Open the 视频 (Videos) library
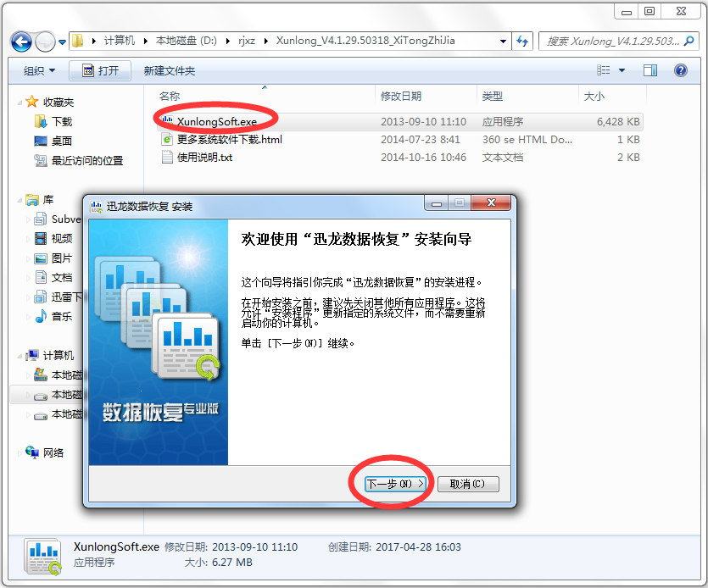 62,238
